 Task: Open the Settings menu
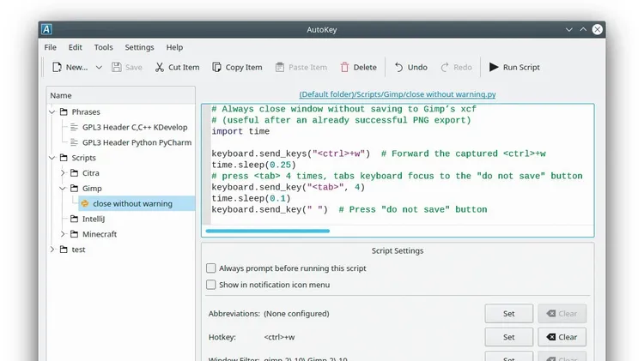139,47
